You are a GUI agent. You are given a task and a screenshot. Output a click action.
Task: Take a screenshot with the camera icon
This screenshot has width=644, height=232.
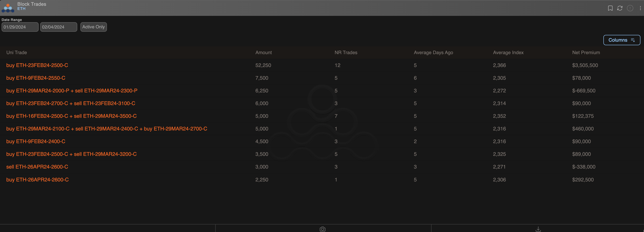[x=323, y=229]
